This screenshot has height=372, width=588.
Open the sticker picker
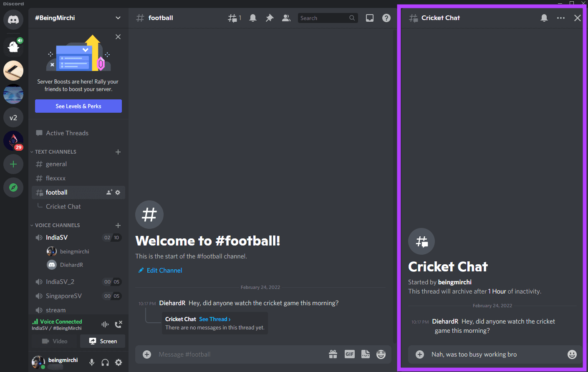click(366, 354)
